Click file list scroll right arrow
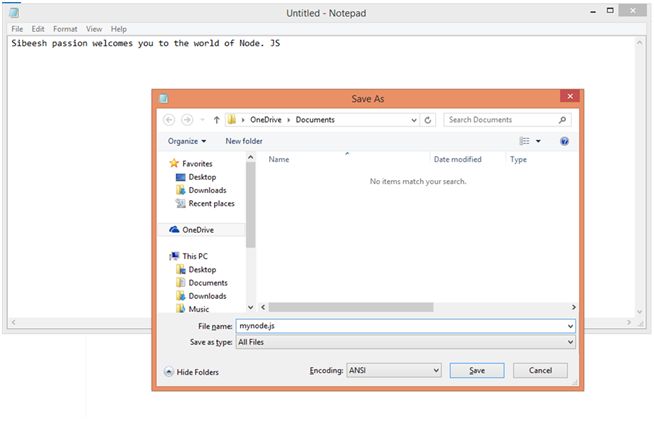Screen dimensions: 654x421 point(574,307)
